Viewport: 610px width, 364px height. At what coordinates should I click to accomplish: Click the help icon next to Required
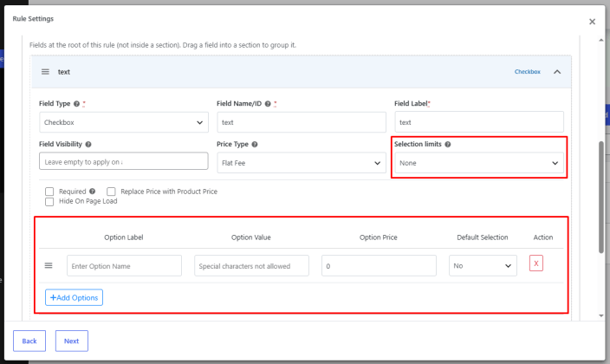(92, 192)
